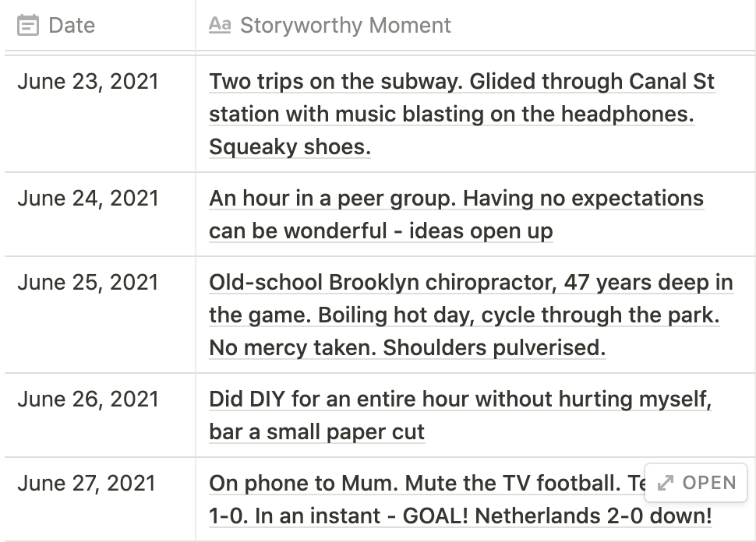Select the June 27, 2021 date cell
The height and width of the screenshot is (542, 756).
coord(100,499)
